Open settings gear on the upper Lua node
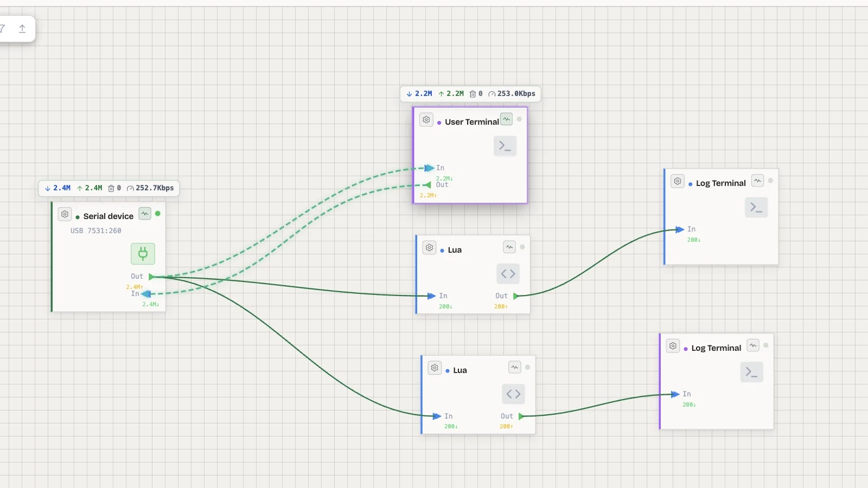 click(430, 247)
